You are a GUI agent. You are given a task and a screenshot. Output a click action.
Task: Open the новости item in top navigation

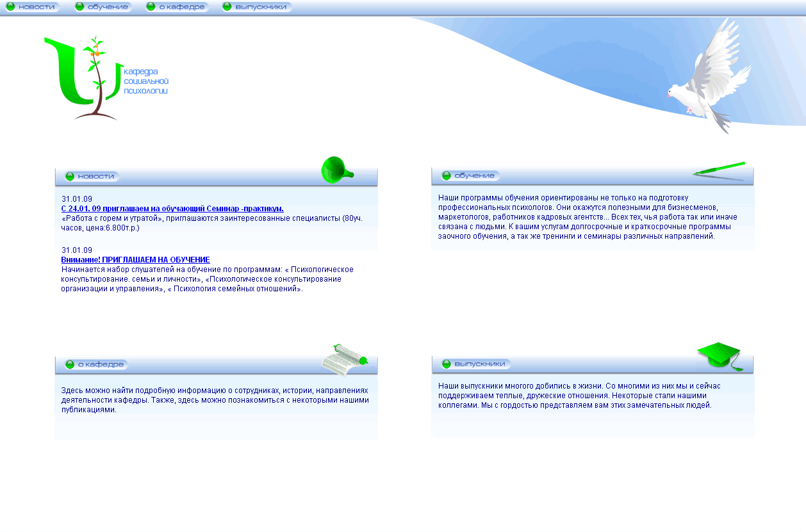[32, 7]
